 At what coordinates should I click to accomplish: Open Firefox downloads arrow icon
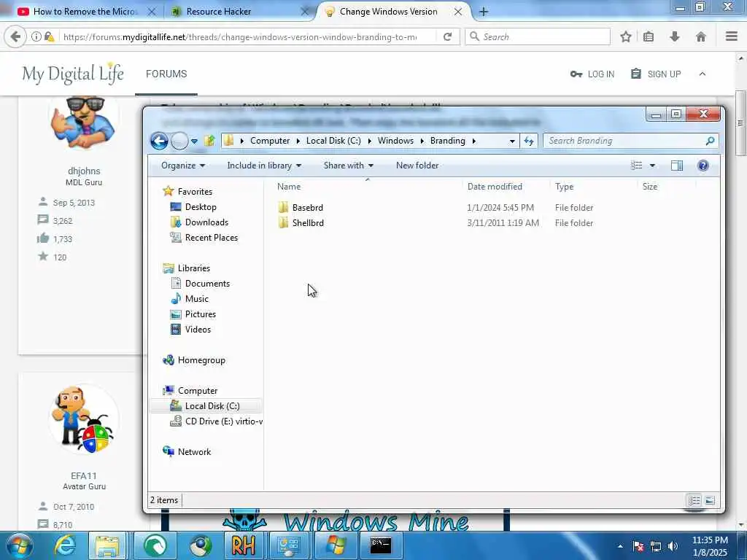coord(675,36)
